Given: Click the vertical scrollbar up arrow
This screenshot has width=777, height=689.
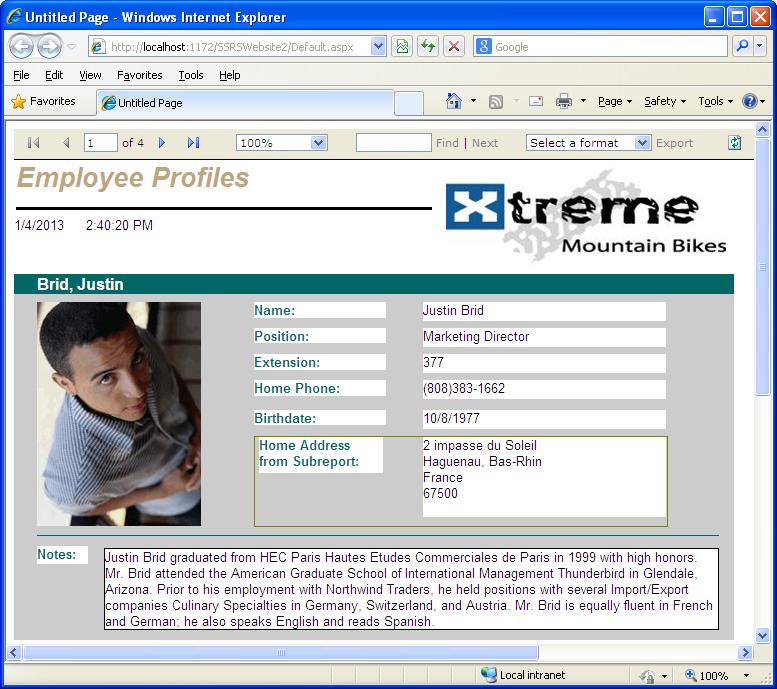Looking at the screenshot, I should coord(762,130).
